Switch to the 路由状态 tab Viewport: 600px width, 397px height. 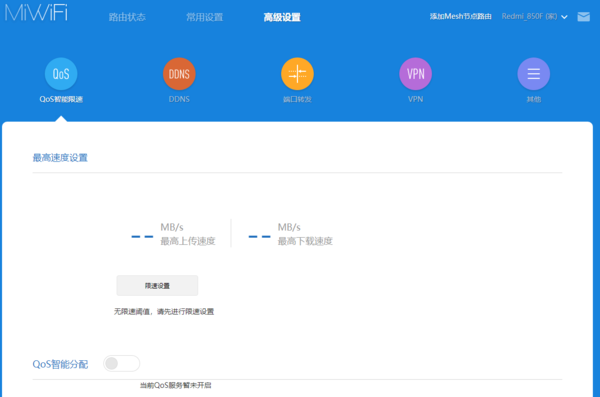pyautogui.click(x=127, y=17)
